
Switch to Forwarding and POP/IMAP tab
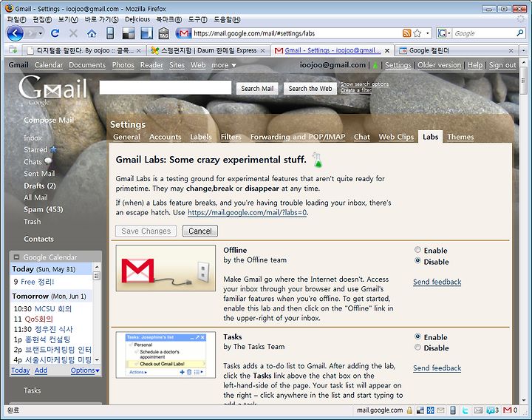click(298, 137)
